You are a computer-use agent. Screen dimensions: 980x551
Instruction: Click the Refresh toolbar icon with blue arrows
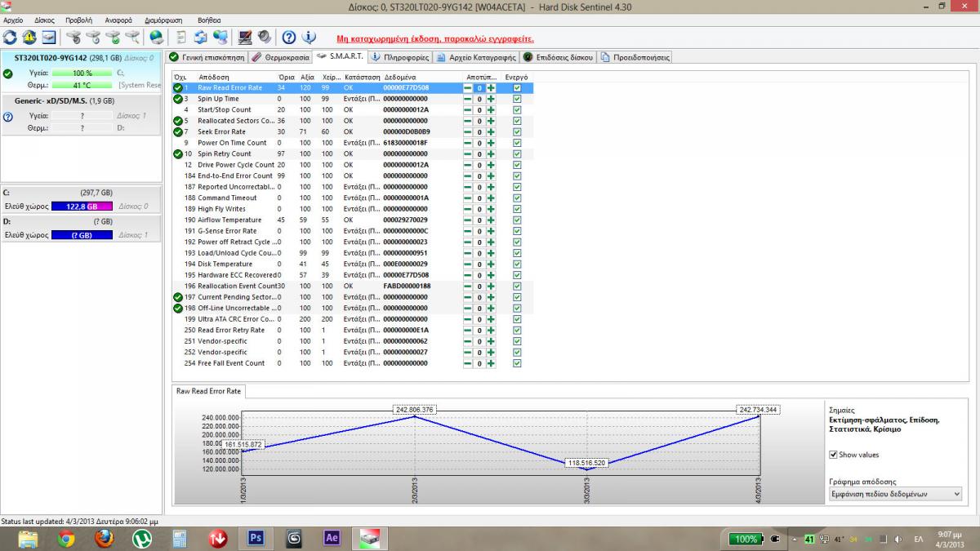(x=10, y=37)
